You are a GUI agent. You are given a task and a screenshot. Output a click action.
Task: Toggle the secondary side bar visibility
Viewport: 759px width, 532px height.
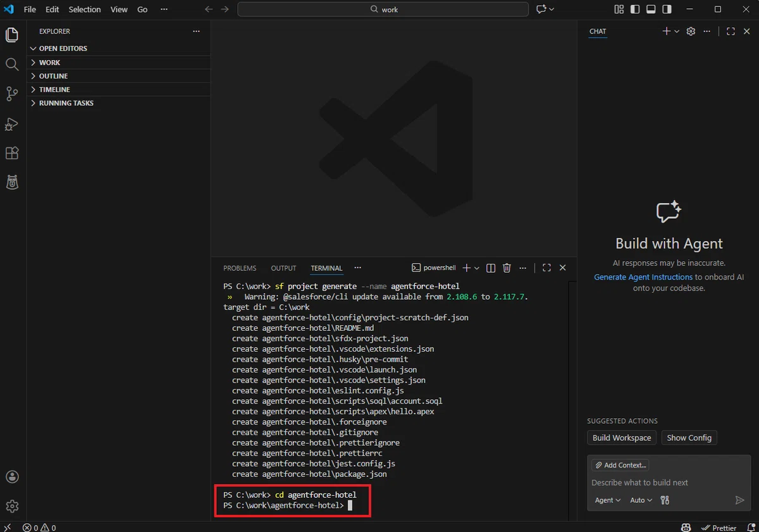tap(667, 9)
